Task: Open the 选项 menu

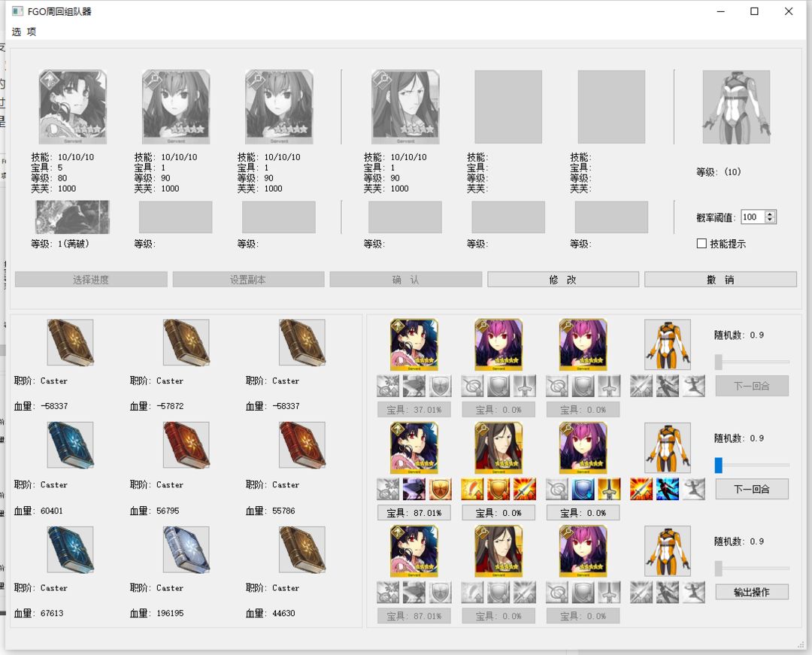Action: pos(24,32)
